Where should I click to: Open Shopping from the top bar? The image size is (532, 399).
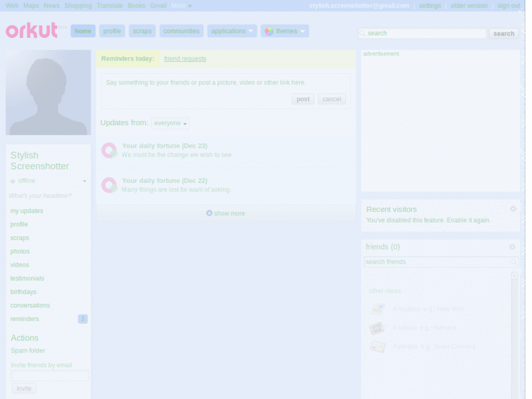[x=78, y=6]
